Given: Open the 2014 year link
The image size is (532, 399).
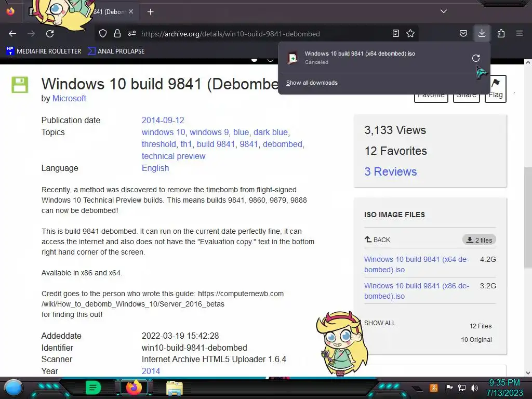Looking at the screenshot, I should coord(151,371).
